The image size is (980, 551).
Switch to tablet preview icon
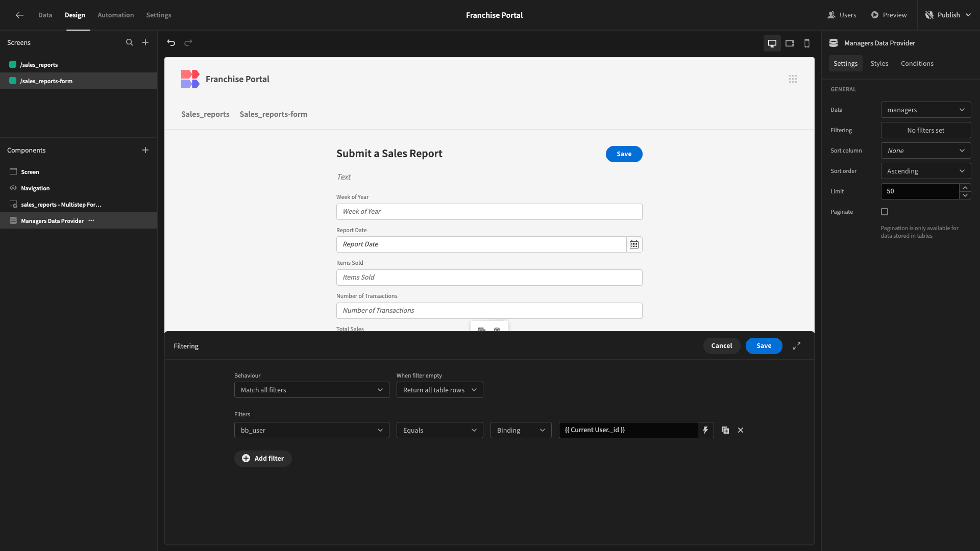pos(790,43)
